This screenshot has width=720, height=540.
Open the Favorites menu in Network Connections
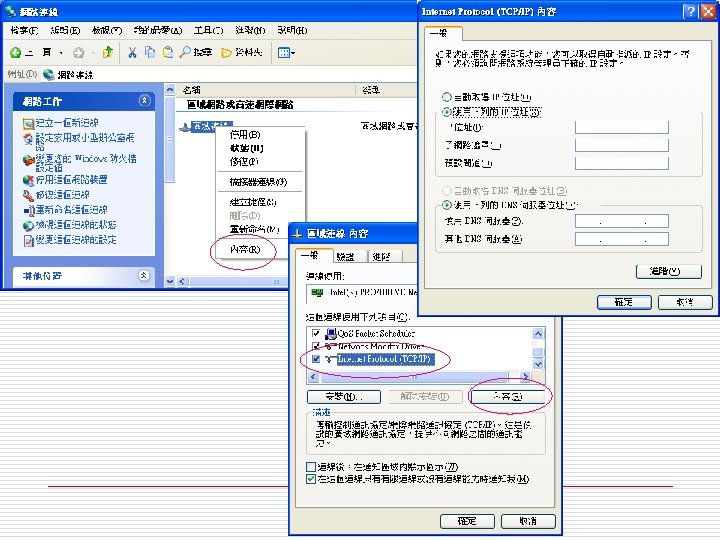tap(158, 31)
